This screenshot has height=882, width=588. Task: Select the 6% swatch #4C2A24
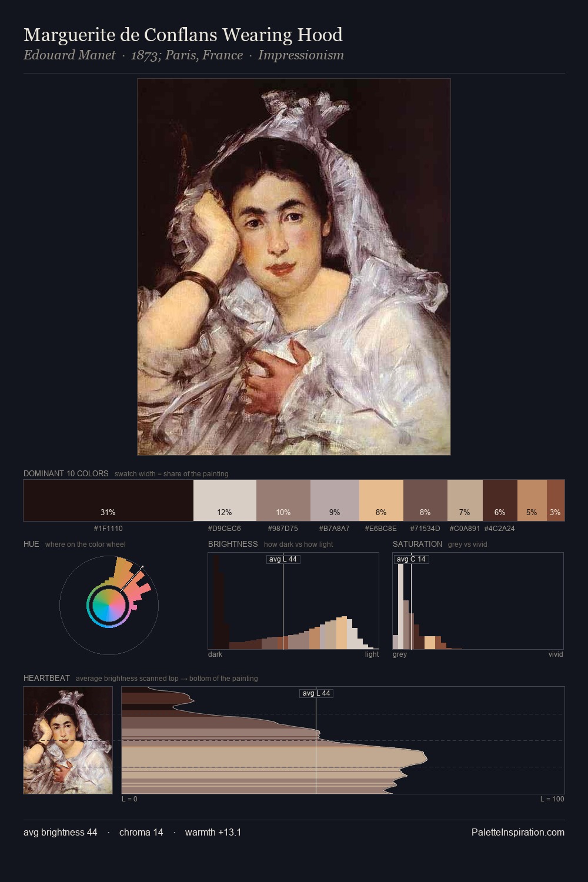tap(500, 500)
